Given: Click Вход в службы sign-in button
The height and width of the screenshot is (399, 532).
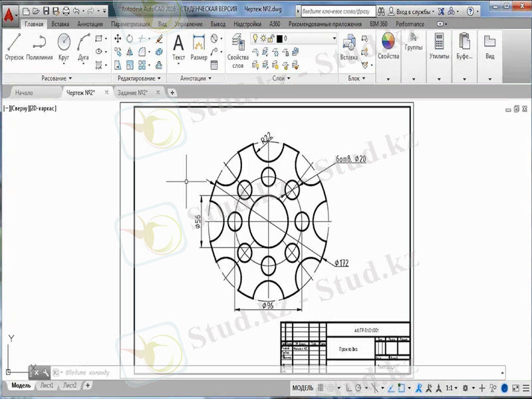Looking at the screenshot, I should tap(416, 11).
